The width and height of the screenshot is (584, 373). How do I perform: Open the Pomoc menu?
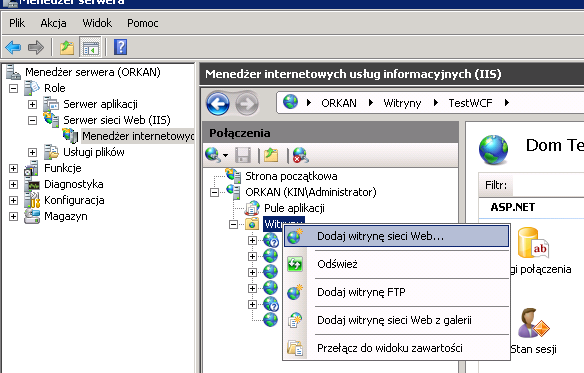[143, 23]
